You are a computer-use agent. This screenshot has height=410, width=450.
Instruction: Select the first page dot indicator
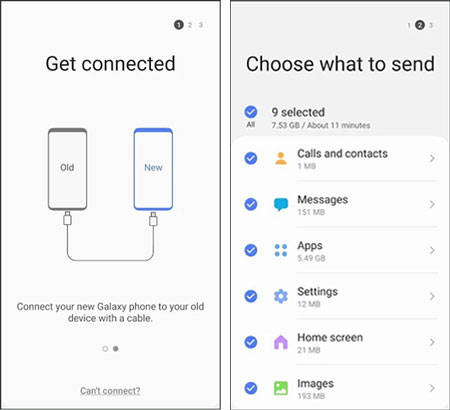coord(105,349)
